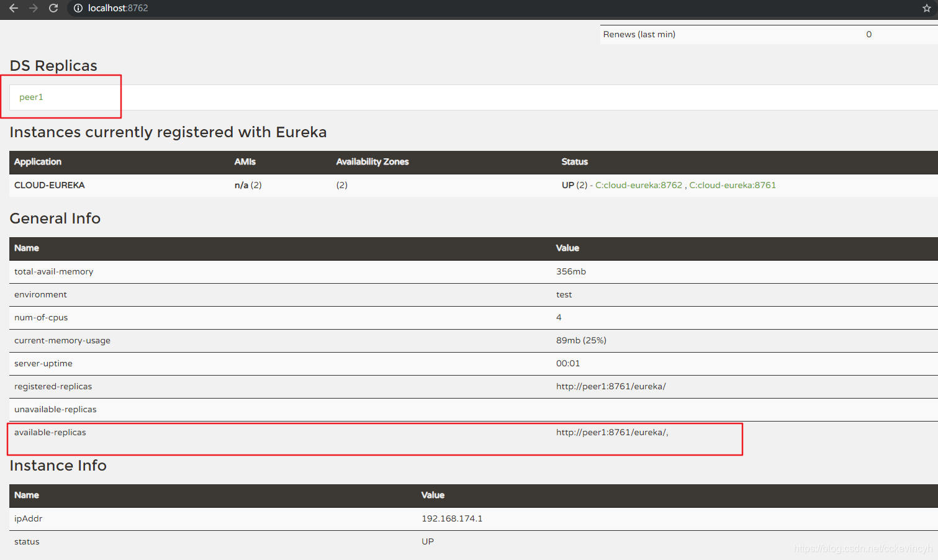
Task: Select the 'test' environment value
Action: 564,294
